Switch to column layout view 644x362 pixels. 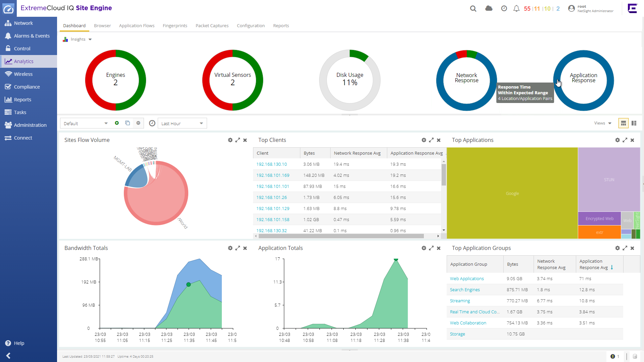click(634, 123)
